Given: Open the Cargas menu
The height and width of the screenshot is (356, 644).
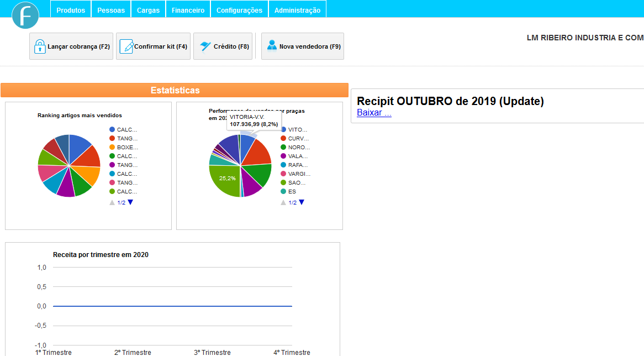Looking at the screenshot, I should [148, 9].
